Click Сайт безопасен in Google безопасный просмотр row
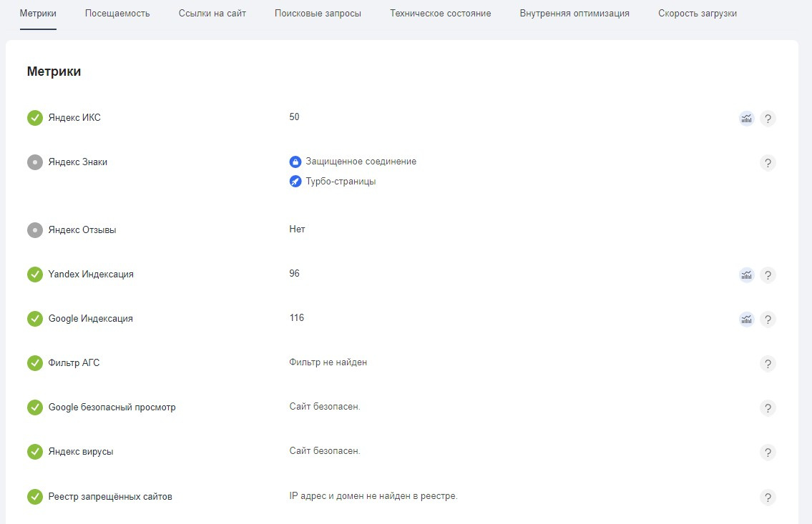812x524 pixels. (x=325, y=407)
